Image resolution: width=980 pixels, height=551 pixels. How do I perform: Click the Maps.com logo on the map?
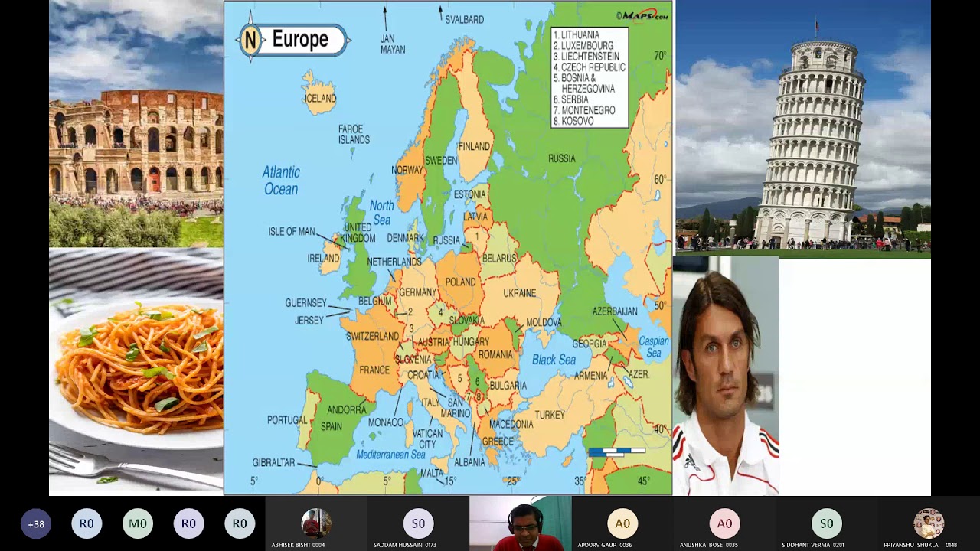coord(643,15)
